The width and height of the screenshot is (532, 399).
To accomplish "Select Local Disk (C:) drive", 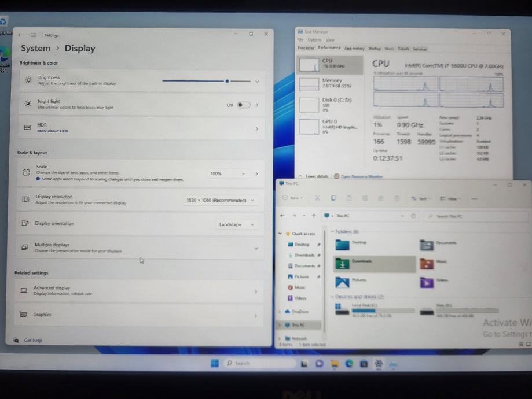I will pos(375,310).
